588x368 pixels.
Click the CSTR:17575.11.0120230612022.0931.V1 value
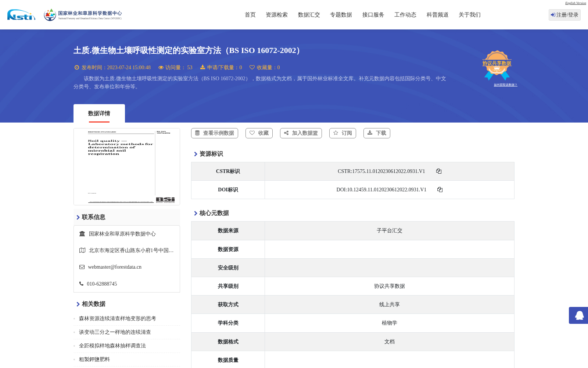(x=381, y=171)
